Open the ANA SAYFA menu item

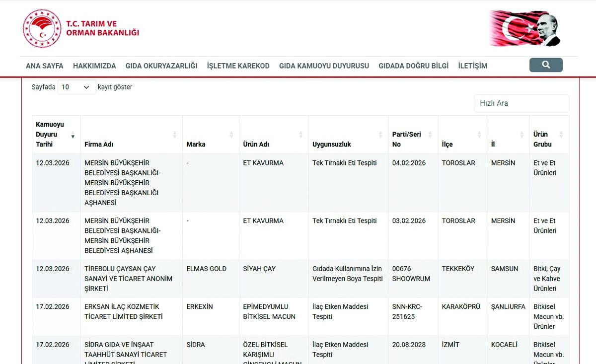[x=45, y=66]
